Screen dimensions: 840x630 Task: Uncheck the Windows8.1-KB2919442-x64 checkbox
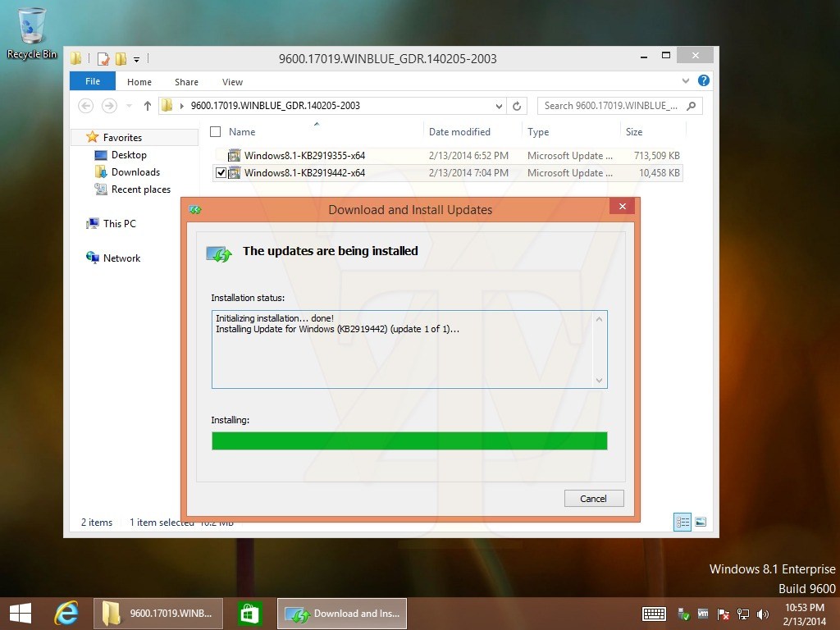[221, 173]
